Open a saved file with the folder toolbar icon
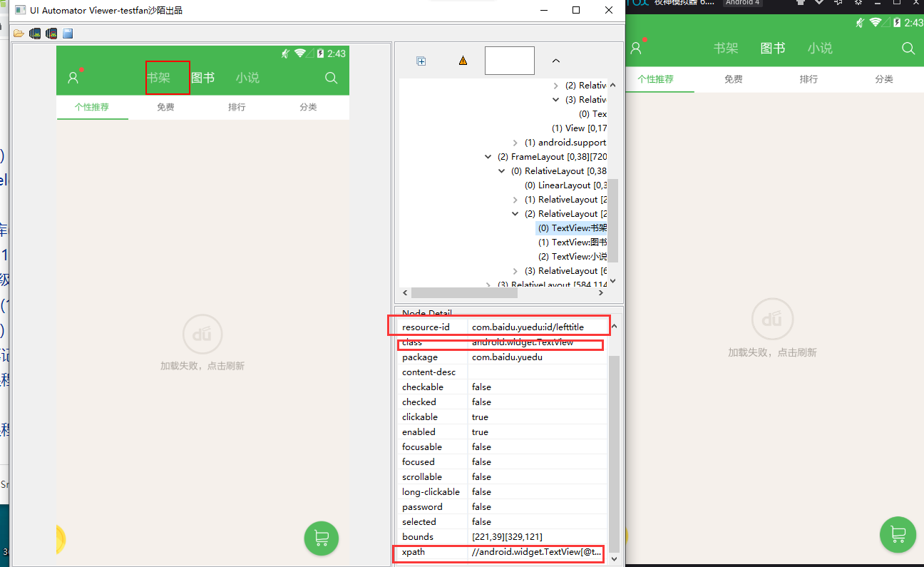Screen dimensions: 924x567 tap(19, 34)
